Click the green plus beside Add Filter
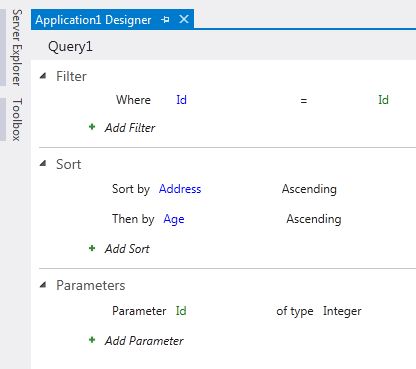 click(x=92, y=127)
